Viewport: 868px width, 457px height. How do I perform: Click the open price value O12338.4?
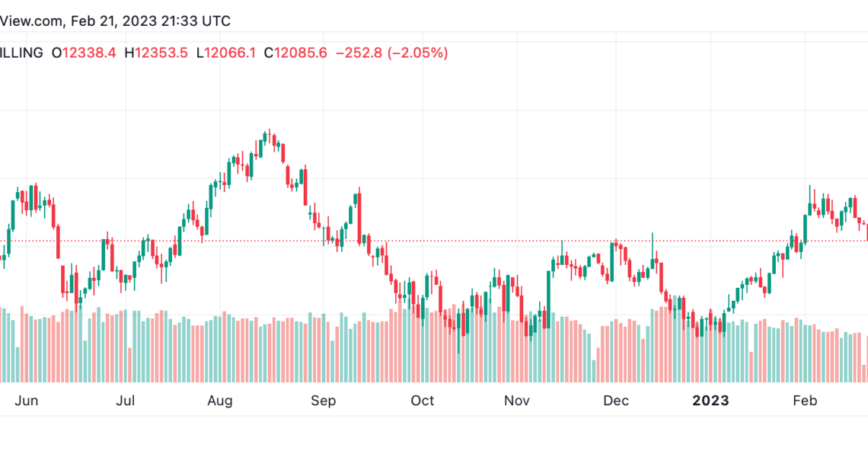pyautogui.click(x=85, y=53)
